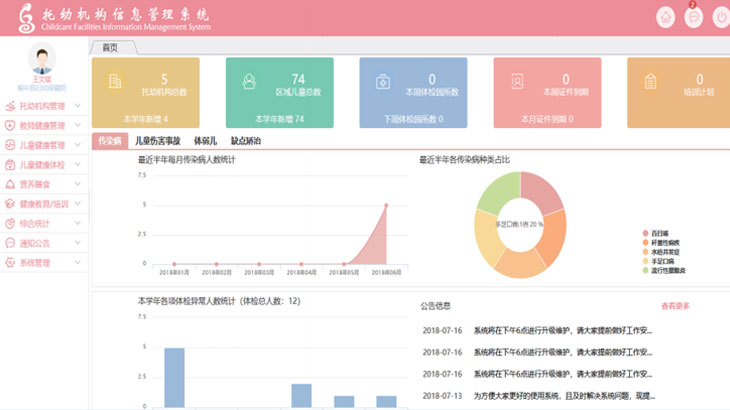Toggle 百日咳 legend item in pie chart

click(x=661, y=233)
